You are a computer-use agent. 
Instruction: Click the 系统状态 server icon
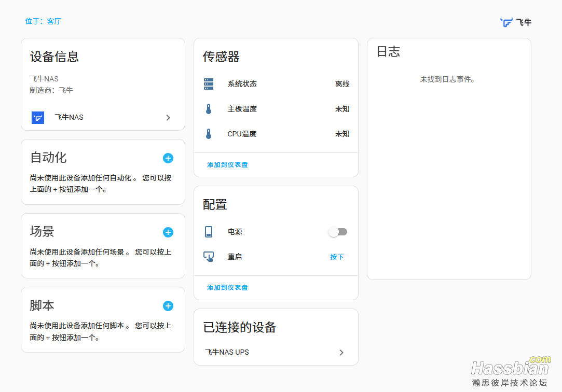point(209,84)
